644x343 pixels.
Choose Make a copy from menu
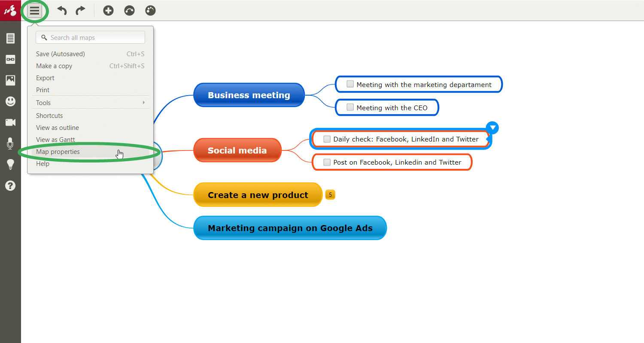[x=90, y=66]
